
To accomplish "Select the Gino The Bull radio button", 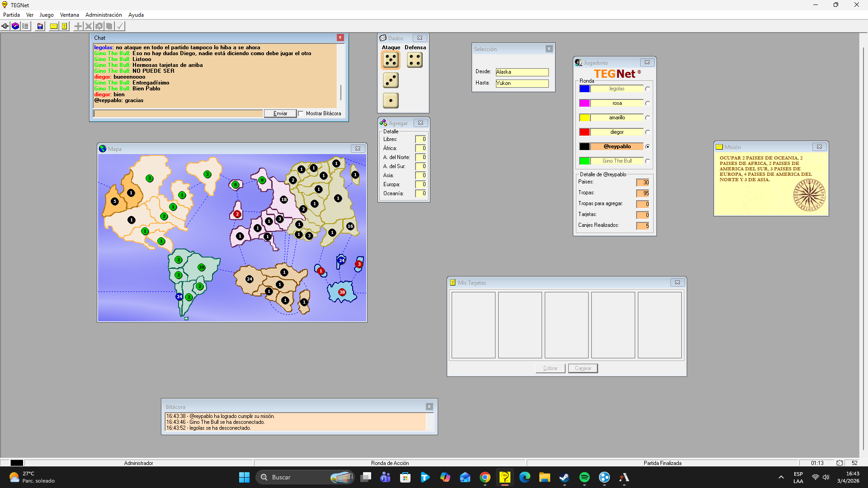I will pos(648,161).
